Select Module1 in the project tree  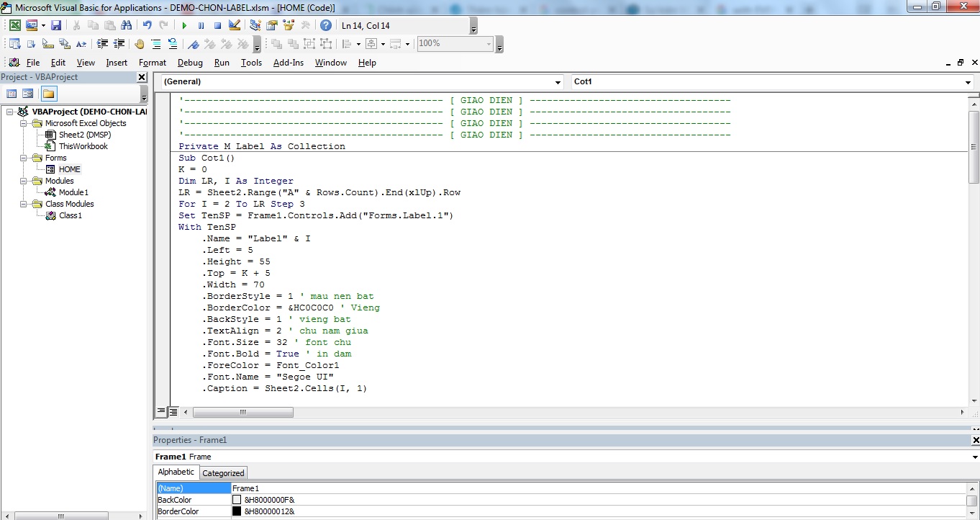click(73, 192)
